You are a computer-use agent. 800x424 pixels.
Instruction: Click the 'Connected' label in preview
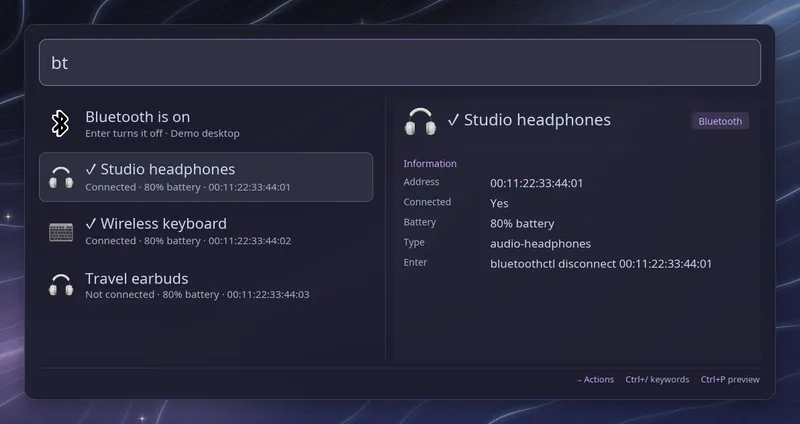427,202
